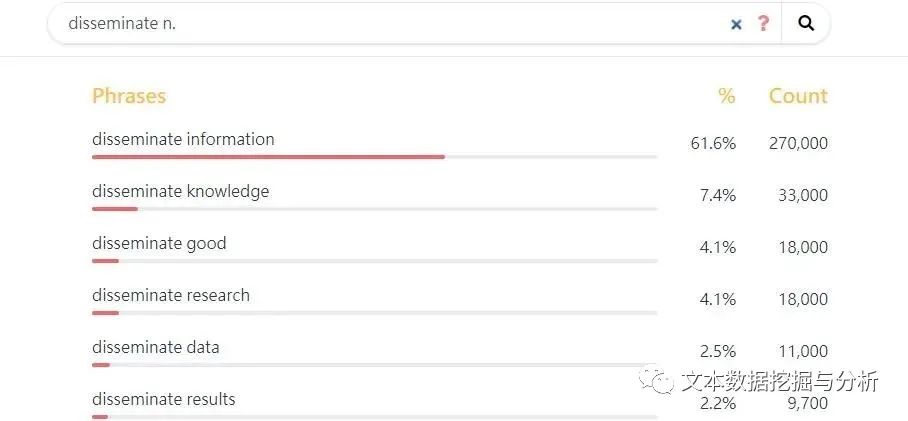Select the 'disseminate good' phrase row
908x421 pixels.
(x=159, y=243)
